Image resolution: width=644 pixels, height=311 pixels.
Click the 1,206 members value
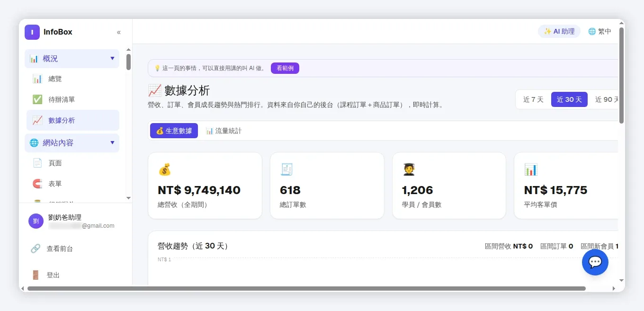418,190
